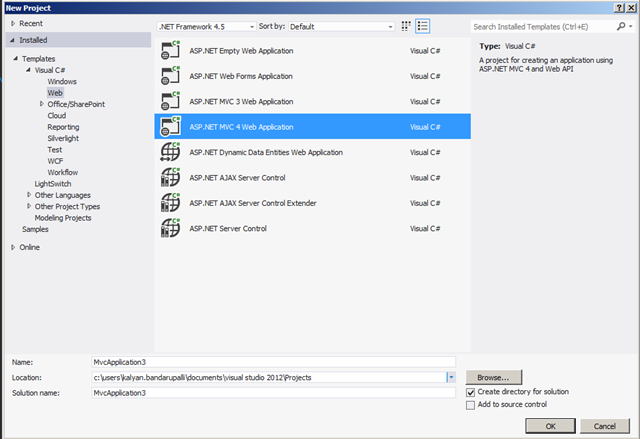The height and width of the screenshot is (439, 640).
Task: Expand the Recent section
Action: tap(13, 23)
